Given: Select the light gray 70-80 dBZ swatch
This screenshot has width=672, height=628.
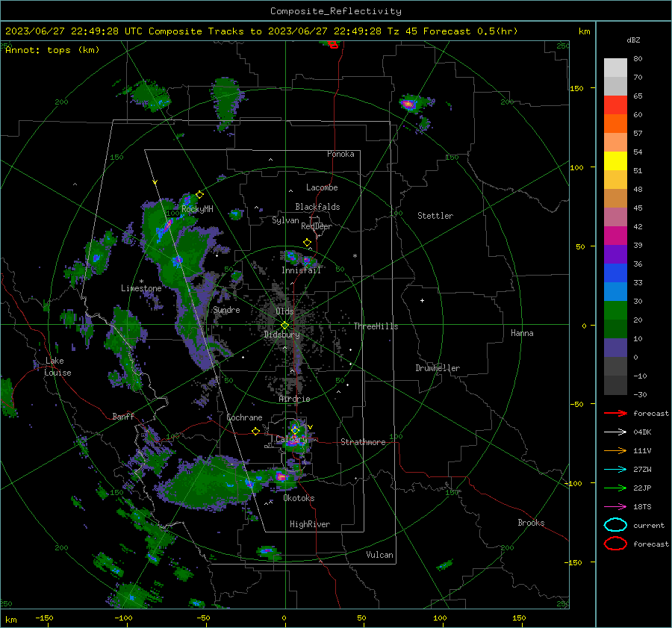Looking at the screenshot, I should pos(615,67).
